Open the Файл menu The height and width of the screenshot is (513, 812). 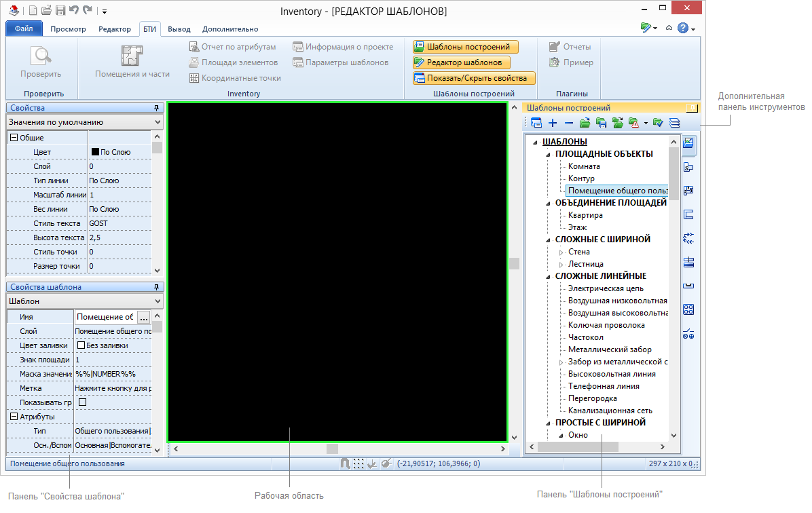[x=24, y=29]
